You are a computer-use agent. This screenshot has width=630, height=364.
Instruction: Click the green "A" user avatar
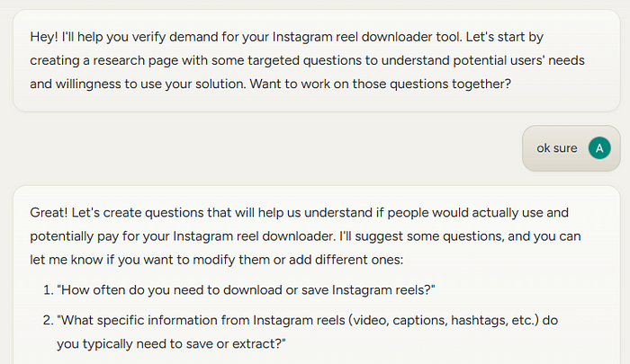599,148
